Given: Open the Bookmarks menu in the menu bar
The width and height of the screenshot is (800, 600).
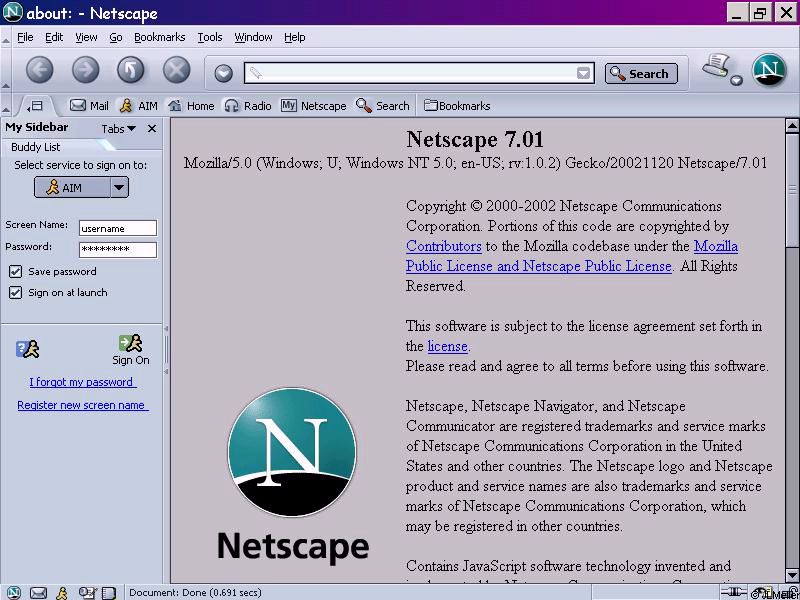Looking at the screenshot, I should (160, 37).
